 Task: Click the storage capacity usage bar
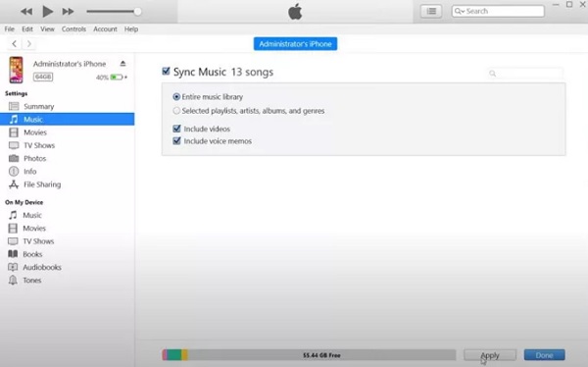click(309, 355)
